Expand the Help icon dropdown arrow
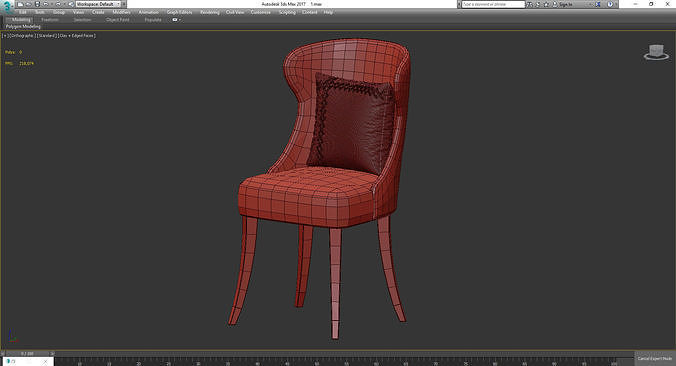This screenshot has width=676, height=366. pyautogui.click(x=616, y=4)
